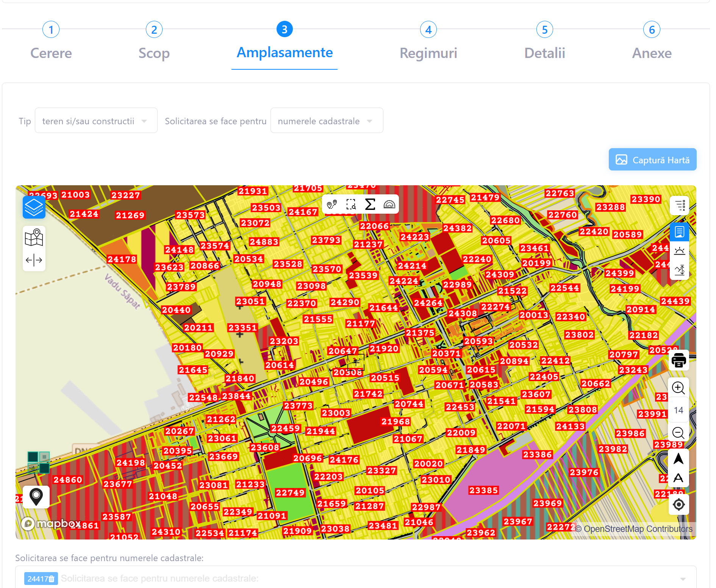Activate the split compare map tool
This screenshot has width=716, height=588.
point(34,260)
